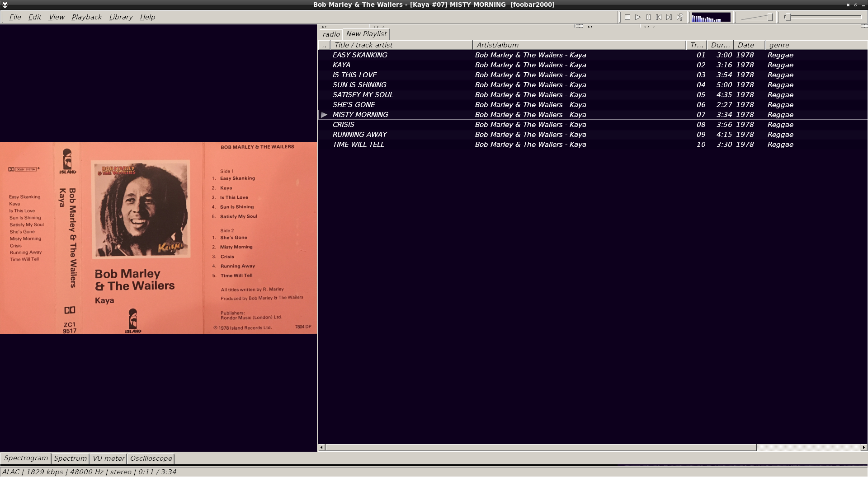This screenshot has height=477, width=868.
Task: Open the Library menu
Action: 121,17
